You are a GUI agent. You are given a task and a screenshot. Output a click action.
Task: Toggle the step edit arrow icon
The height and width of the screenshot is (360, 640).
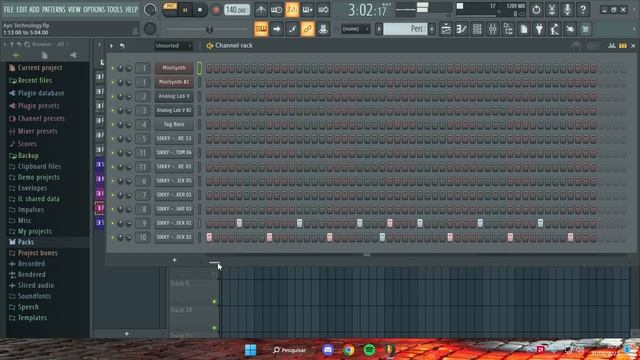click(276, 29)
